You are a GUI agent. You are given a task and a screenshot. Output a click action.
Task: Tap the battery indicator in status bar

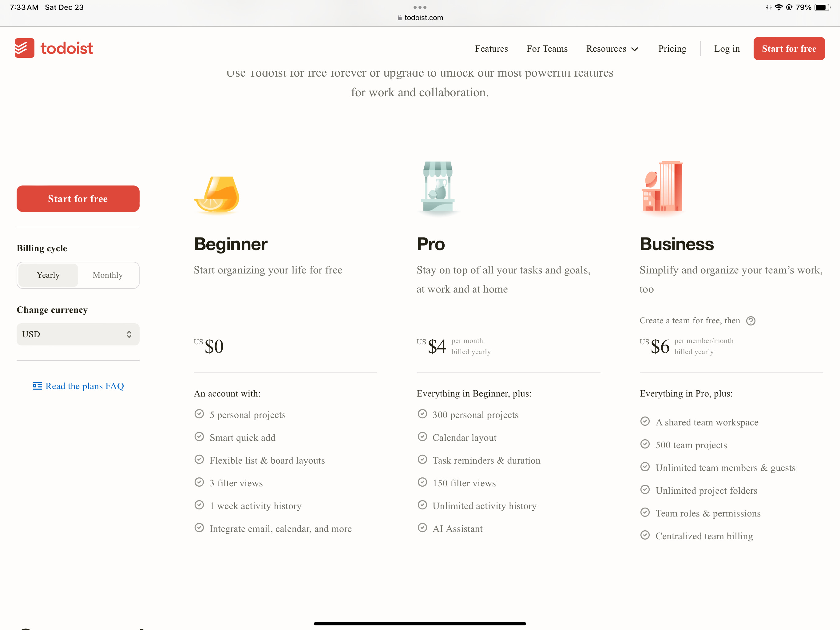pos(822,7)
